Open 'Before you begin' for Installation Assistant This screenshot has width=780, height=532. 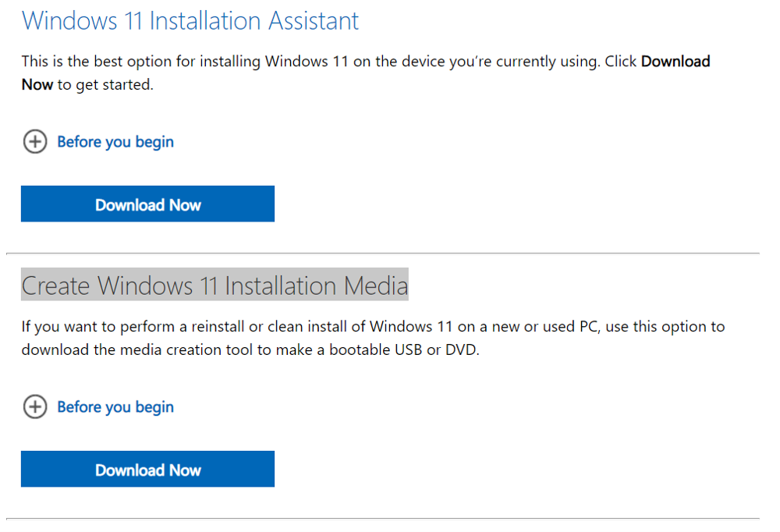pyautogui.click(x=115, y=142)
